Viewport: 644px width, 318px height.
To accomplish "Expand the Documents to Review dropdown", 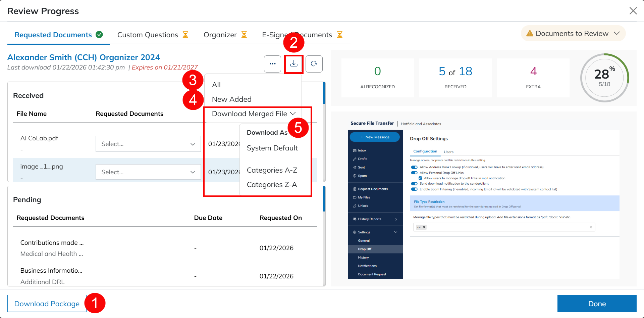I will (573, 34).
